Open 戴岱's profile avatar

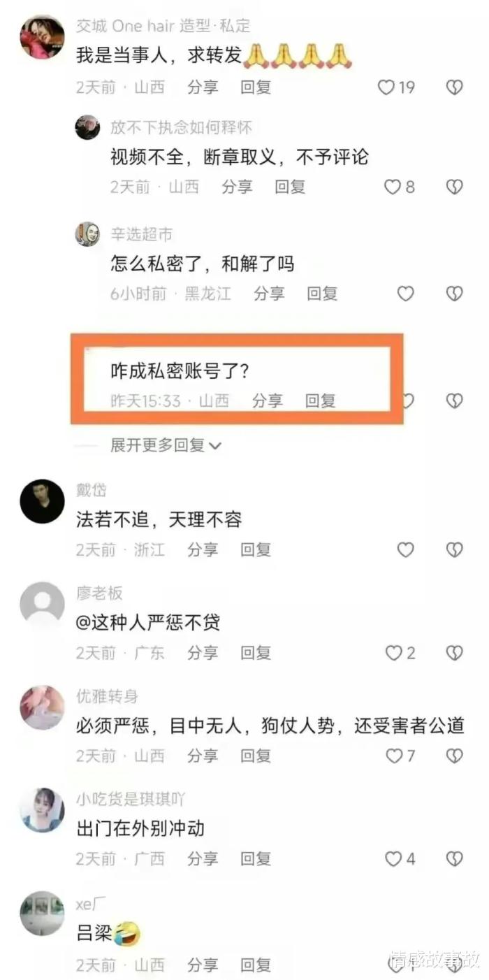[x=42, y=501]
